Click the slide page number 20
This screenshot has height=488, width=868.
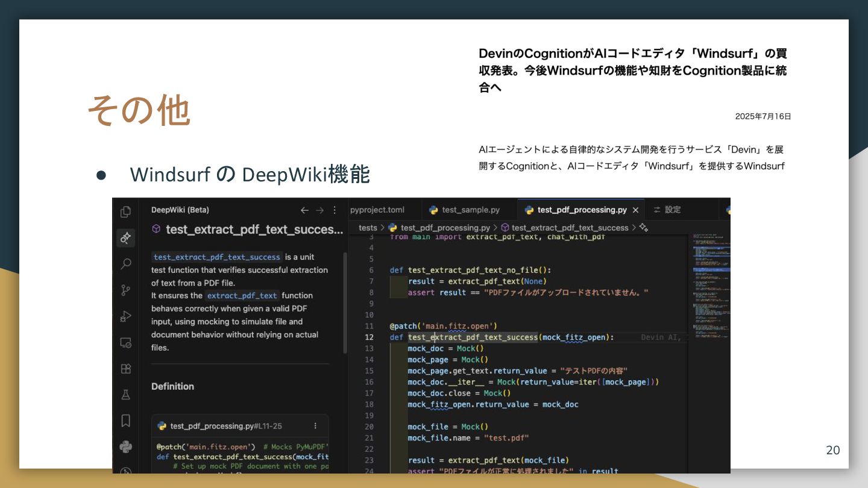click(x=832, y=450)
